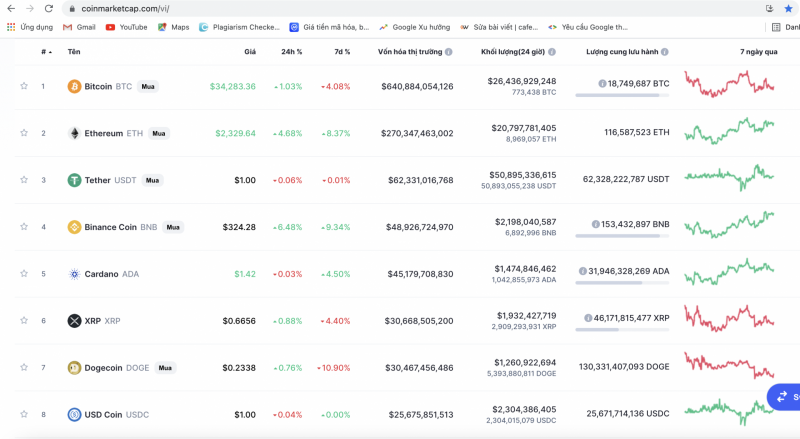Click the XRP logo icon
800x439 pixels.
tap(74, 321)
